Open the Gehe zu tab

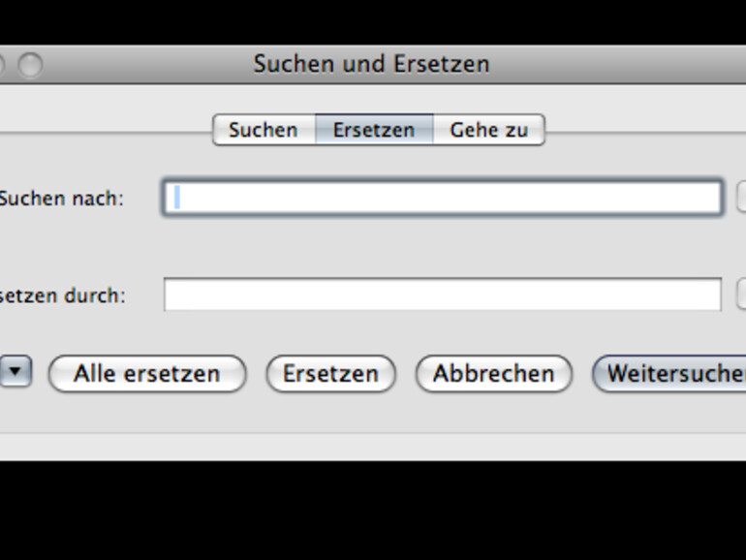[488, 130]
